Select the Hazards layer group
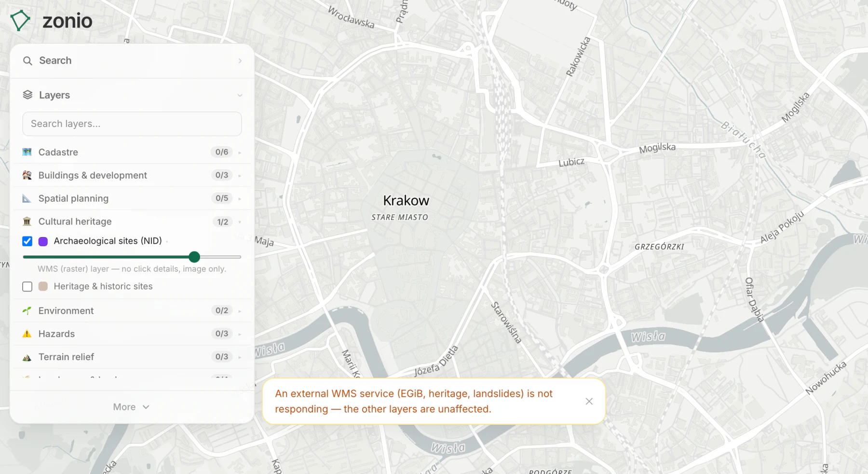 point(132,334)
